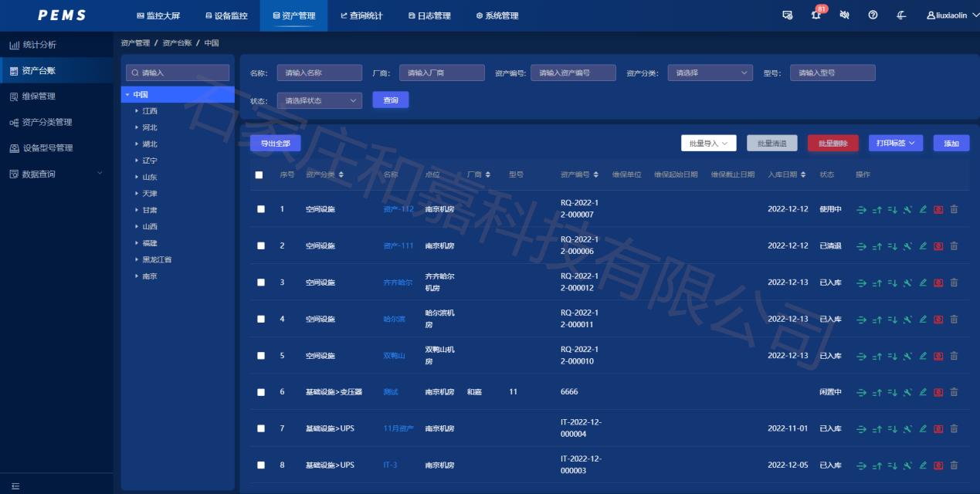Click the pencil edit icon for row 3
980x494 pixels.
point(923,283)
